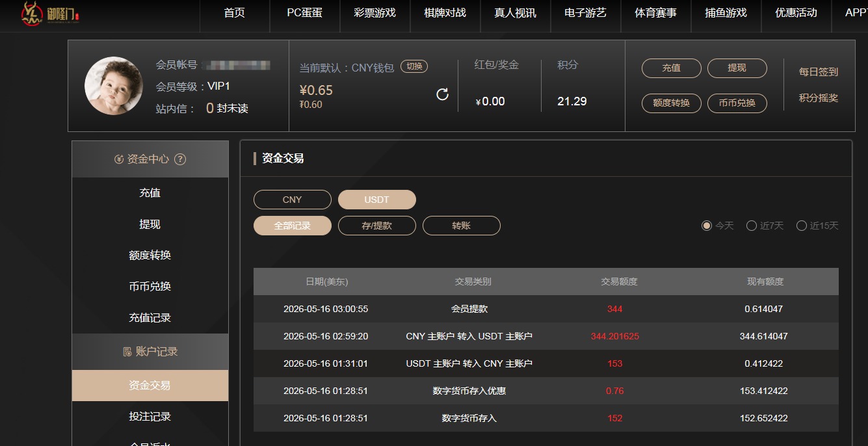868x446 pixels.
Task: Show 全部记录 transaction filter
Action: [x=293, y=226]
